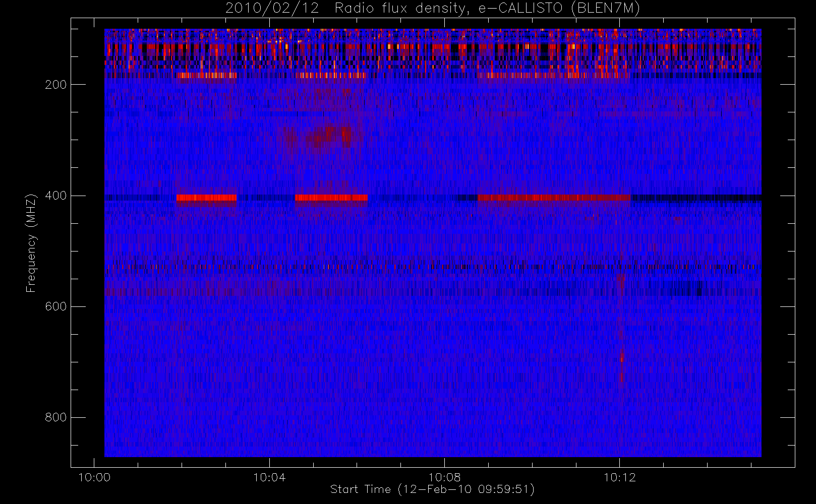Click the narrow red vertical streak near 700 MHz
Screen dimensions: 816x504
[x=622, y=364]
